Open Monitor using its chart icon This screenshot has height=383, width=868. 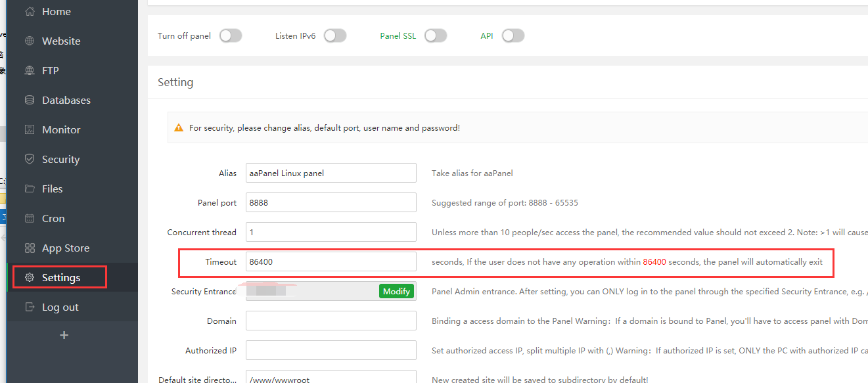(x=30, y=130)
